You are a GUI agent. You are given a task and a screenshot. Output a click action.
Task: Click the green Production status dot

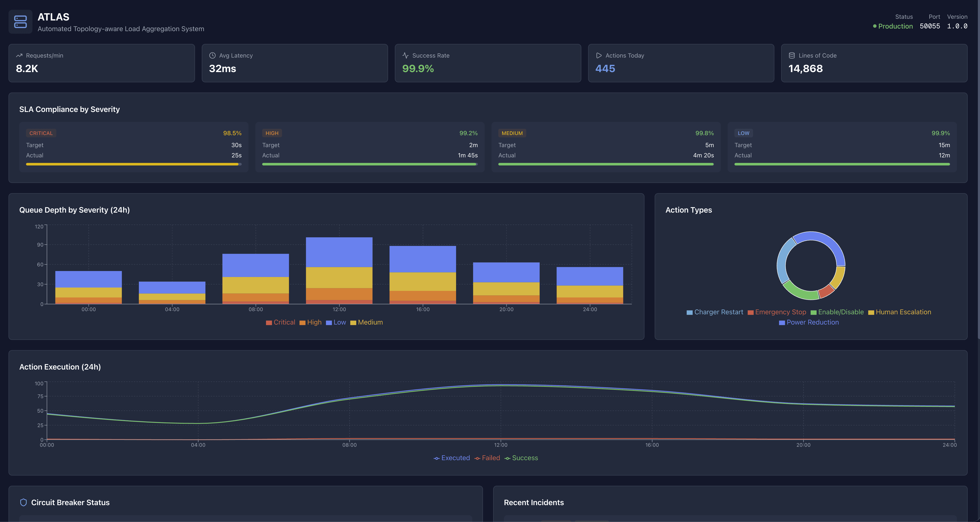point(875,26)
